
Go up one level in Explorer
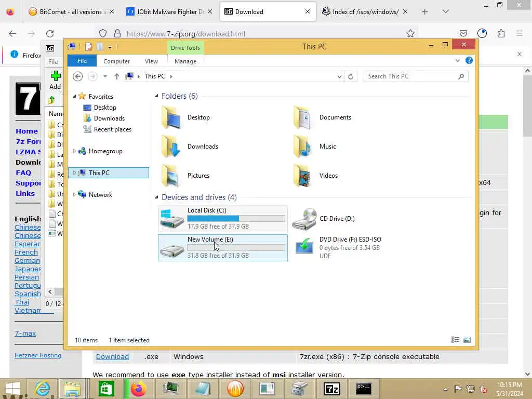pyautogui.click(x=117, y=76)
